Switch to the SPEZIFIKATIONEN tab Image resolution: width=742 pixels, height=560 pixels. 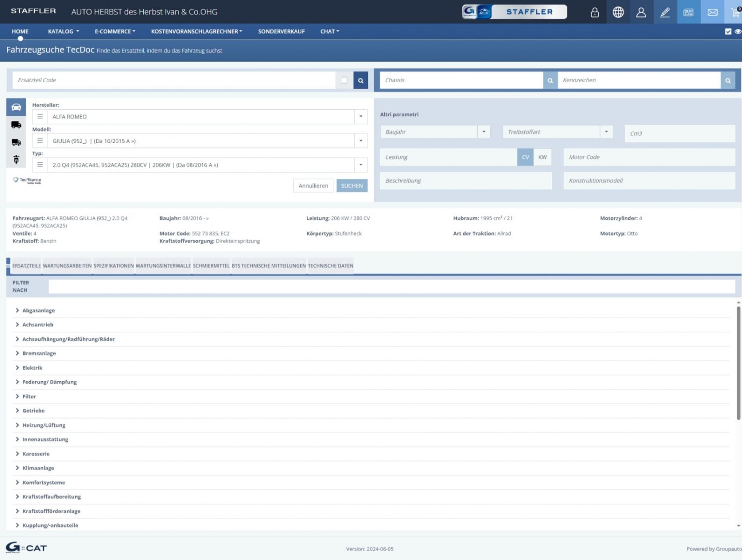pos(113,266)
